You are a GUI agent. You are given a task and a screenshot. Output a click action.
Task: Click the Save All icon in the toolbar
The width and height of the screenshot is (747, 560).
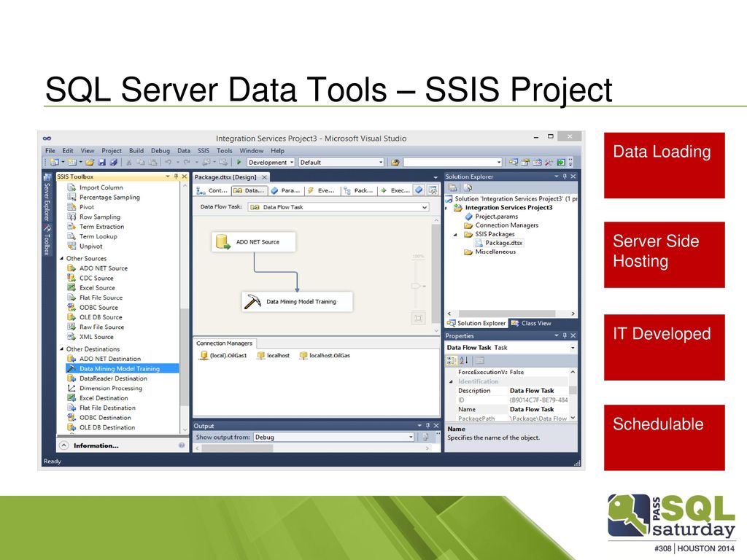point(113,163)
